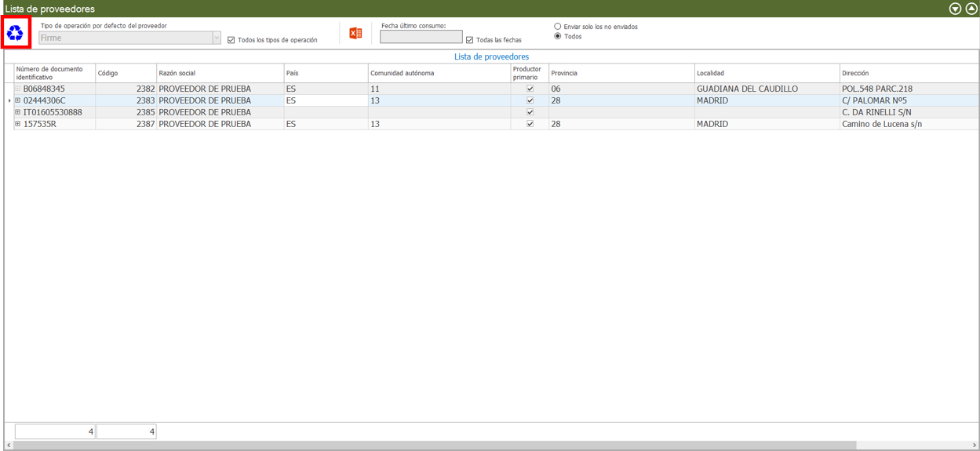Expand the row for document B06848345
The height and width of the screenshot is (451, 980).
tap(18, 89)
